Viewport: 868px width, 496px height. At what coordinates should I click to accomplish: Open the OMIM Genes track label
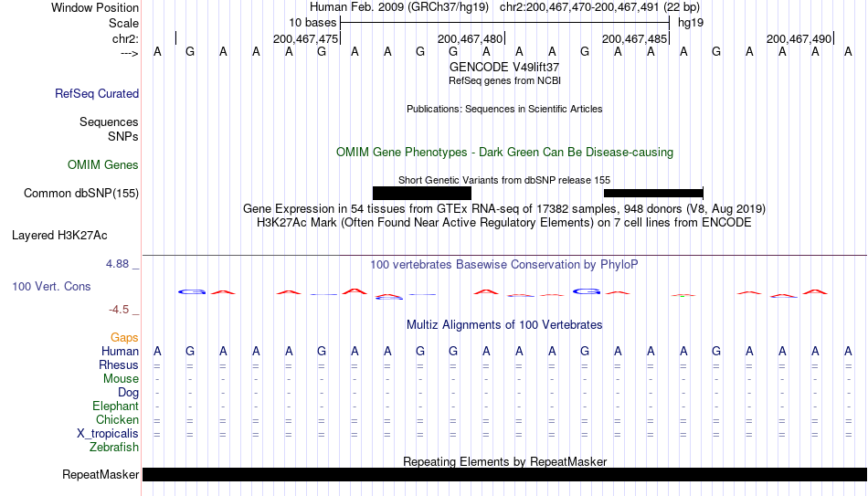(102, 165)
